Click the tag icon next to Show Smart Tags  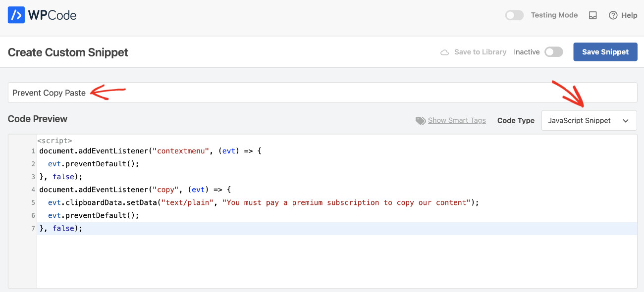(x=421, y=120)
